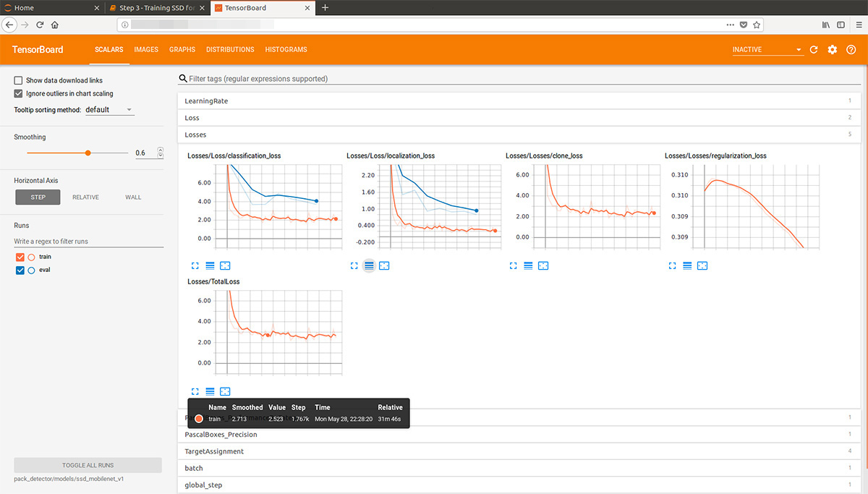Fit domain to data on TotalLoss chart
The height and width of the screenshot is (494, 868).
click(x=225, y=391)
